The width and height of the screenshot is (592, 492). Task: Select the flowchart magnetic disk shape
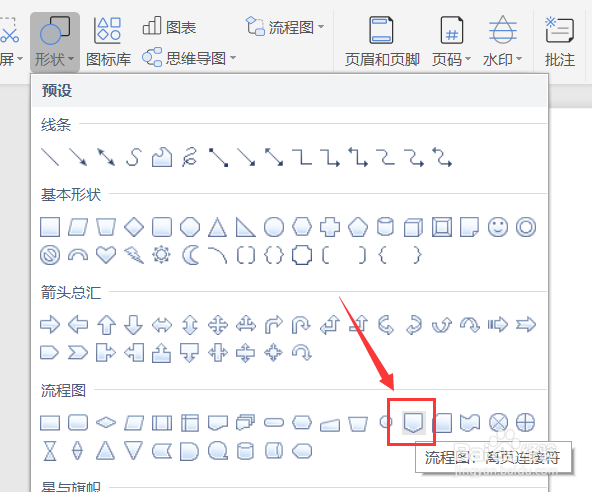pos(245,451)
